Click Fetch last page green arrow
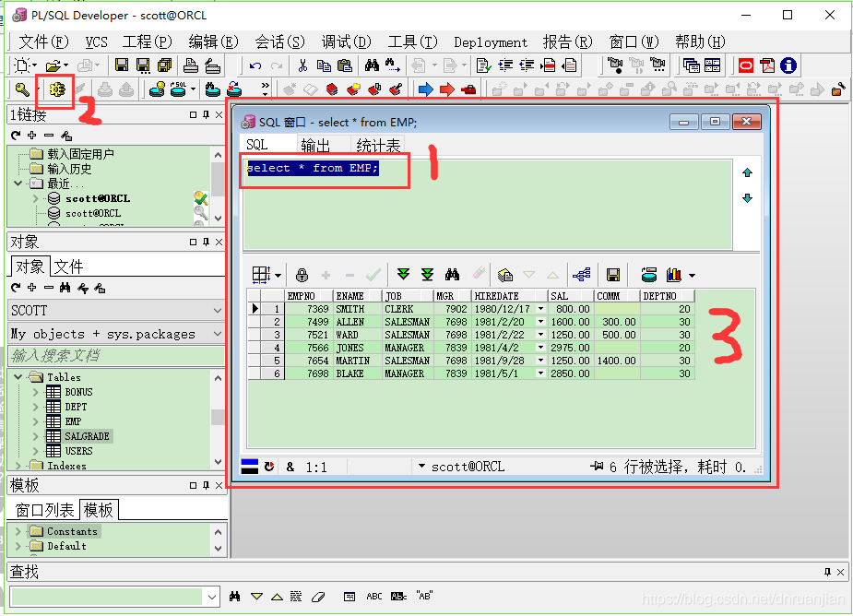The width and height of the screenshot is (853, 616). [x=428, y=275]
